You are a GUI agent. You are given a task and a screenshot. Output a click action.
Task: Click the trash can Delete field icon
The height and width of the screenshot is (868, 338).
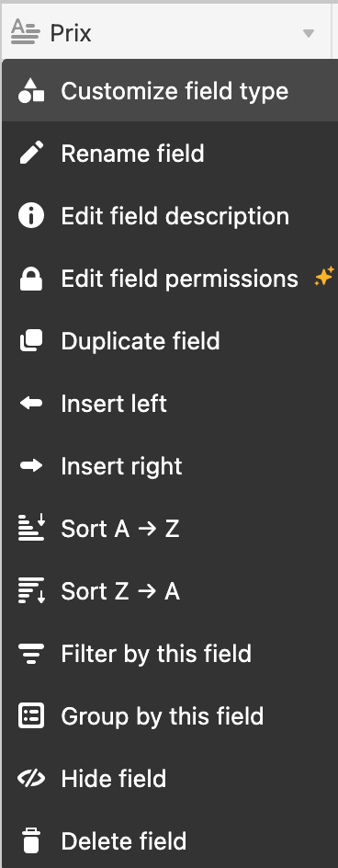pos(31,840)
